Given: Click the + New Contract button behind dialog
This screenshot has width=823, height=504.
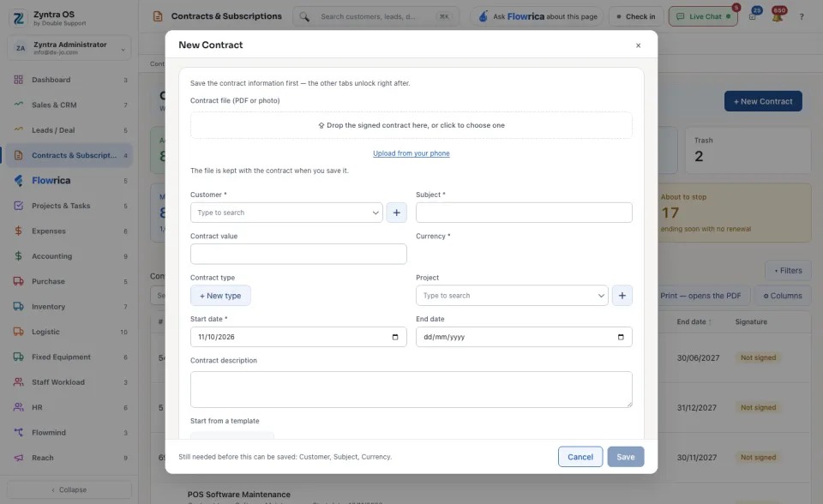Looking at the screenshot, I should (x=763, y=101).
